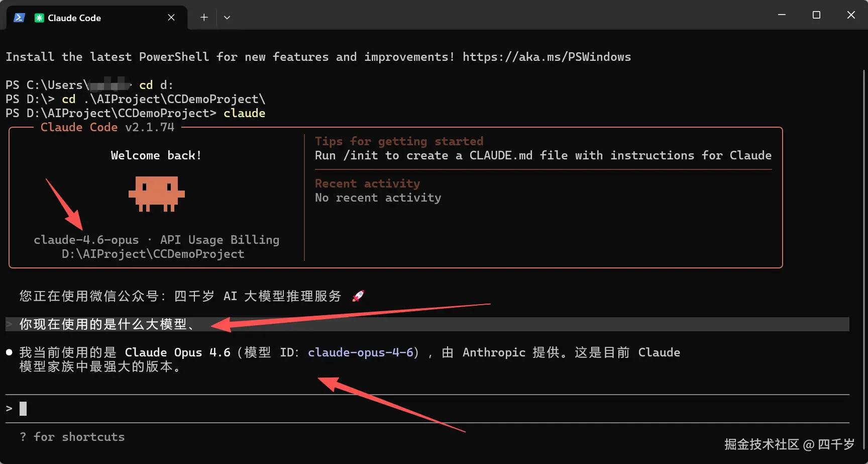This screenshot has width=868, height=464.
Task: Open the PSWindows download link
Action: tap(547, 57)
